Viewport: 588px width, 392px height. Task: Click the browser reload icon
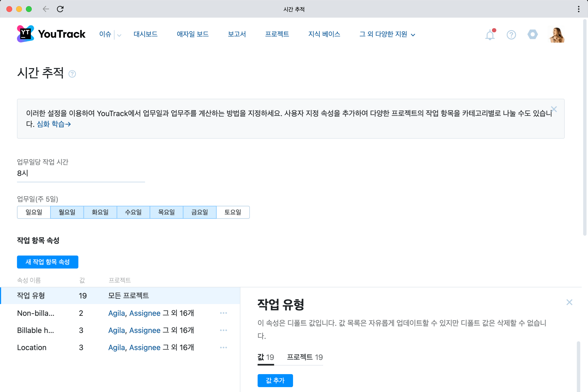[x=60, y=9]
